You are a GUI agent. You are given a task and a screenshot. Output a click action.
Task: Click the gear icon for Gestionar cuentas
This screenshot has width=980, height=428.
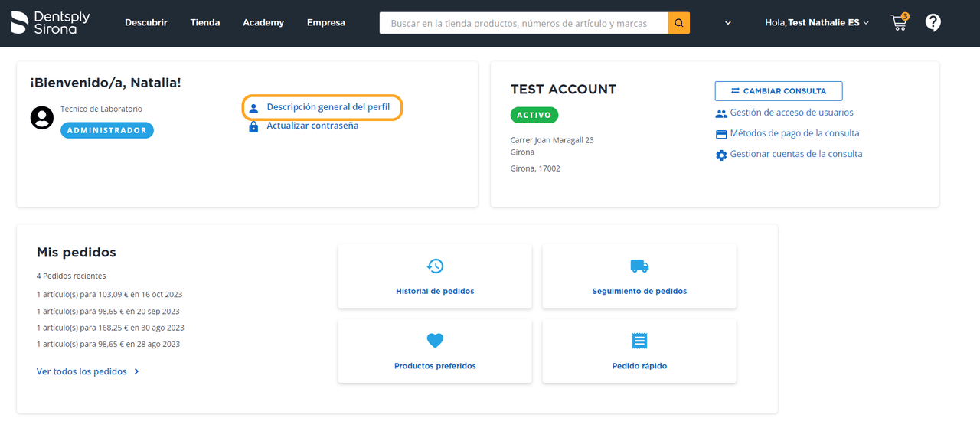[x=721, y=155]
